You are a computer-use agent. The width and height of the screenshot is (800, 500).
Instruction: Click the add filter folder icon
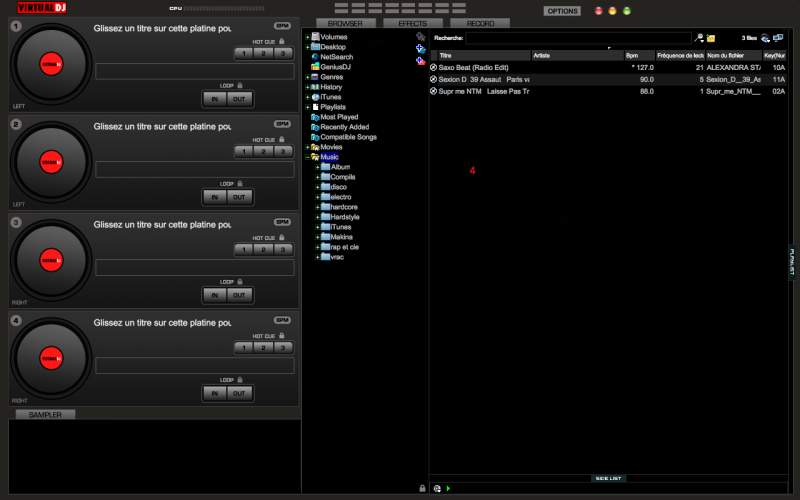click(x=420, y=59)
